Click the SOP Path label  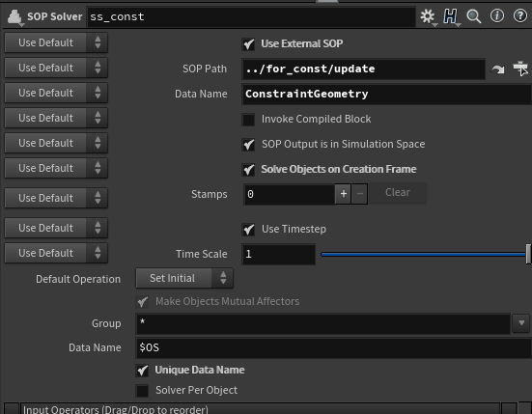(205, 69)
